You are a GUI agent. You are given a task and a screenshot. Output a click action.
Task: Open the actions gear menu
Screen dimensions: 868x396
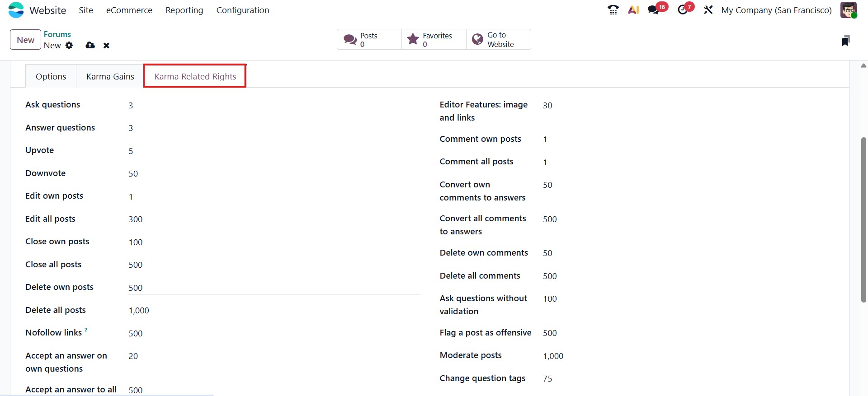coord(69,45)
